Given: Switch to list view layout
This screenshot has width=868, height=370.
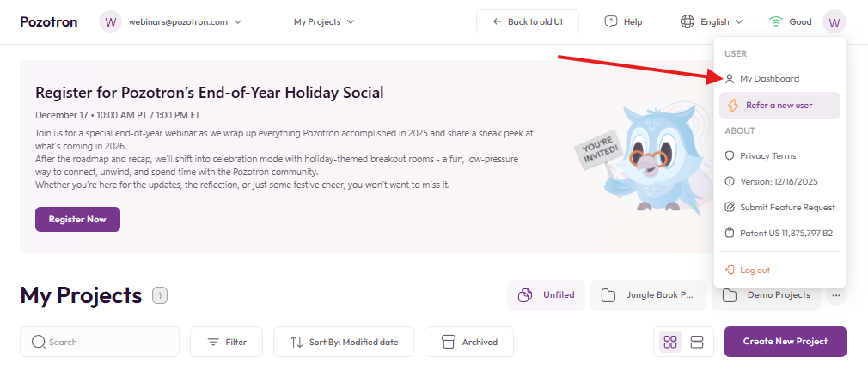Looking at the screenshot, I should 697,342.
